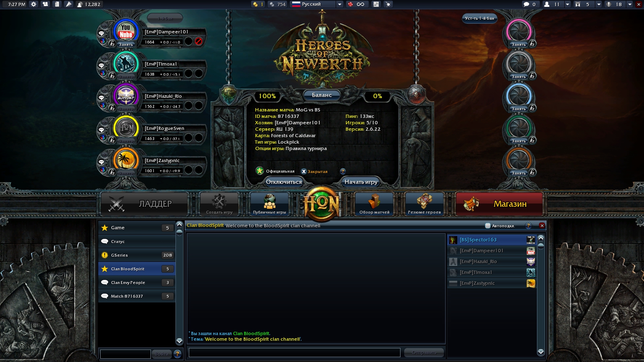This screenshot has width=644, height=362.
Task: Click help icon next to channel join field
Action: click(178, 354)
